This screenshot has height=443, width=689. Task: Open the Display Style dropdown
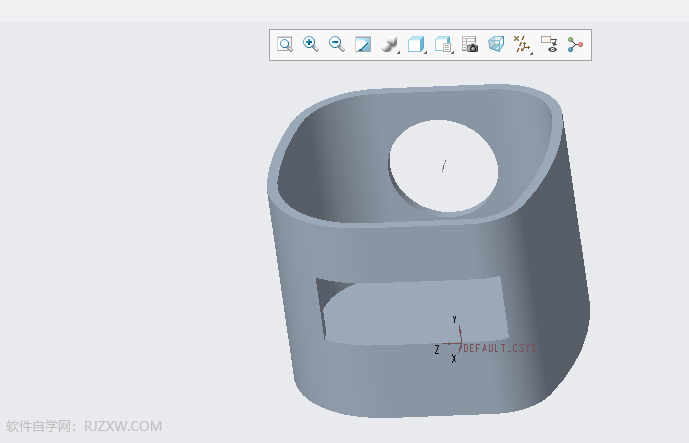[390, 45]
